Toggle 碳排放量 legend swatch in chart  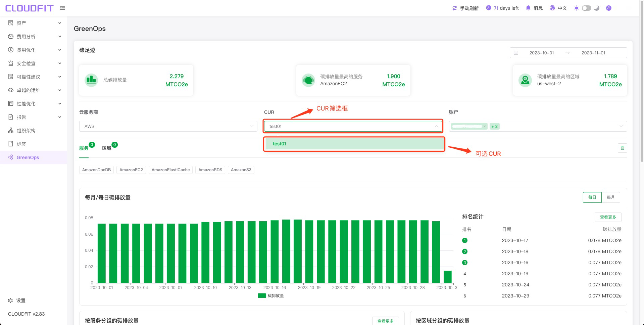[262, 295]
